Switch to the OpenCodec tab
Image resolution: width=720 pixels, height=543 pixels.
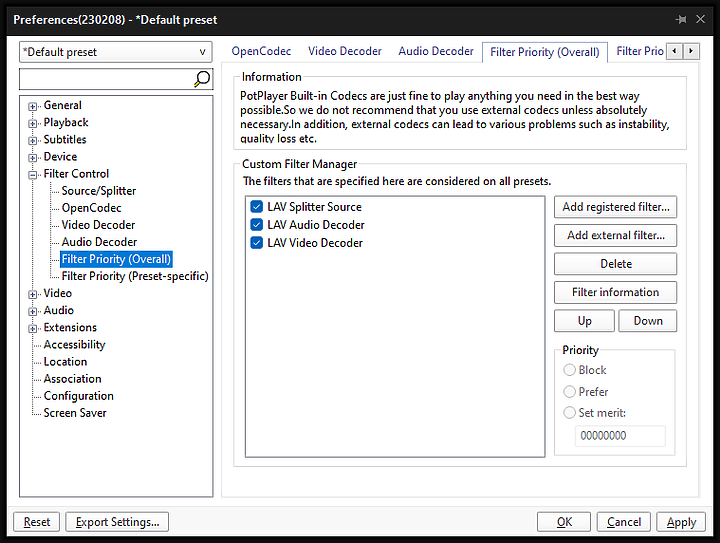(261, 51)
